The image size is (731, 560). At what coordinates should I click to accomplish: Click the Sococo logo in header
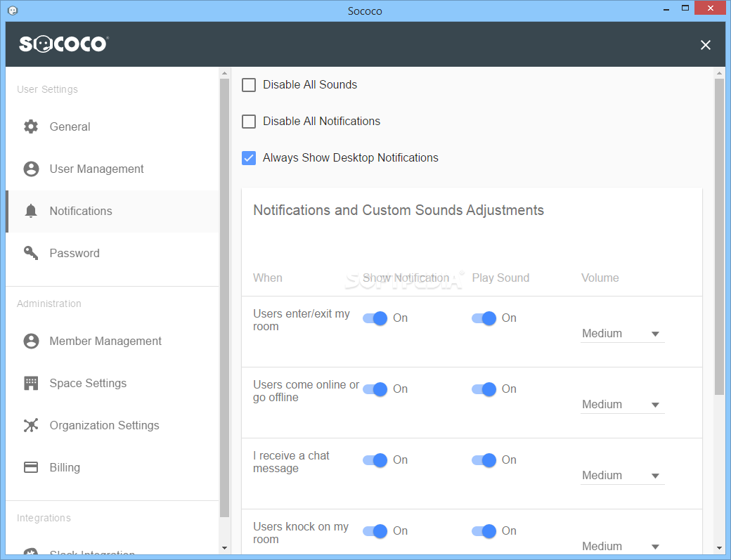(x=63, y=44)
